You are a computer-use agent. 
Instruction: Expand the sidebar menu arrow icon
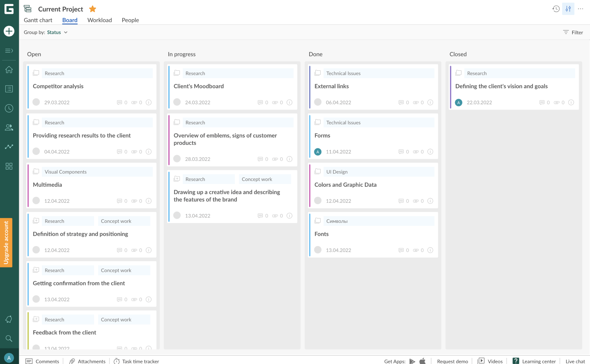[x=9, y=51]
